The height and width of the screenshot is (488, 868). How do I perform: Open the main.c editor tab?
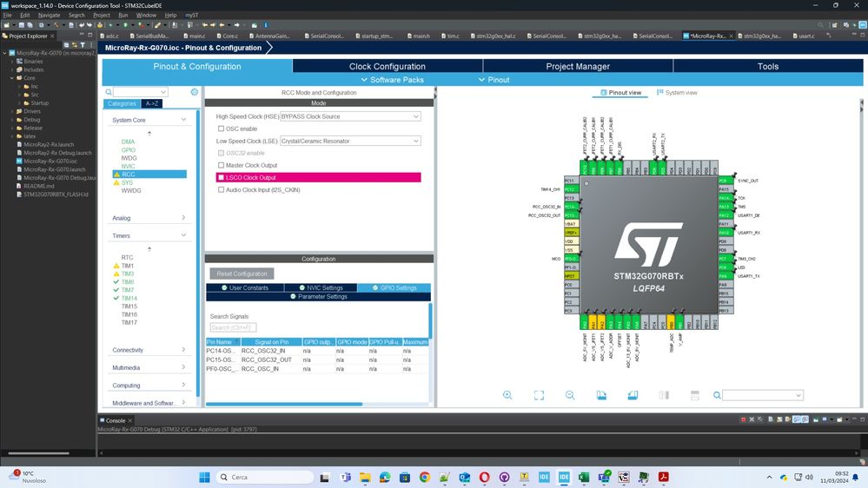(194, 36)
